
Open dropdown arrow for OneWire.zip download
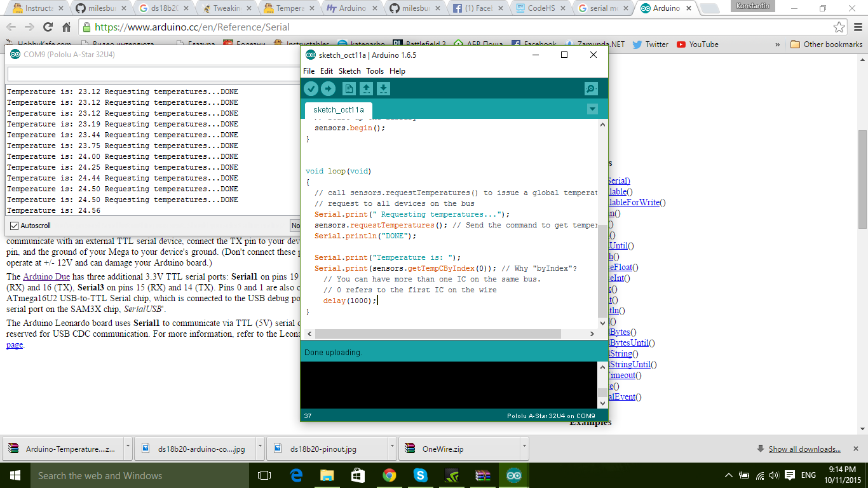525,447
